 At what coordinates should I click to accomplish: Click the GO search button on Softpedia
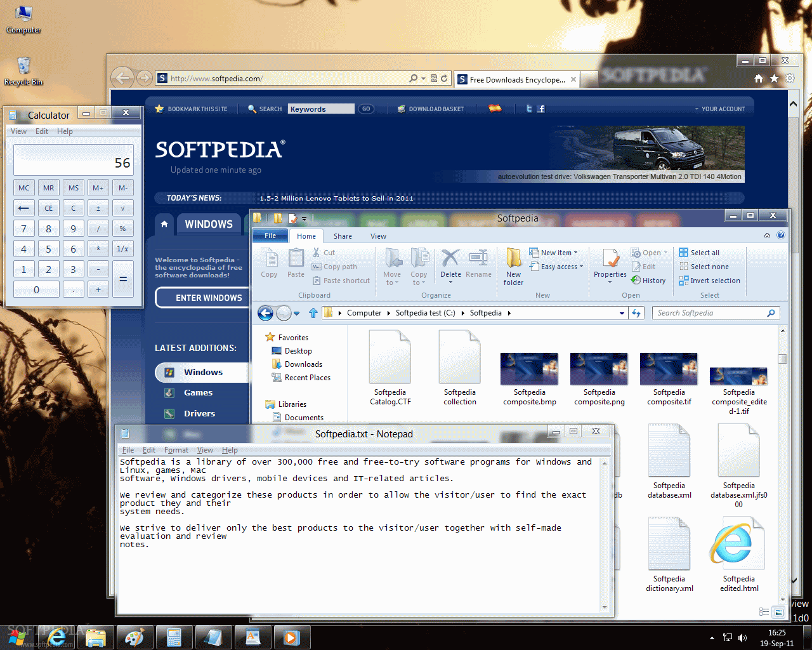click(366, 109)
